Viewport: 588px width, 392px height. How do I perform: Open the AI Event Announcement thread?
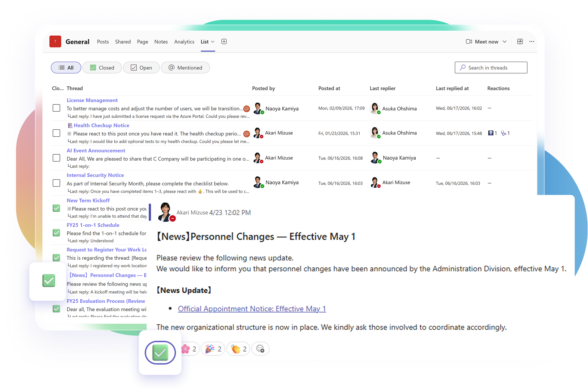click(96, 151)
